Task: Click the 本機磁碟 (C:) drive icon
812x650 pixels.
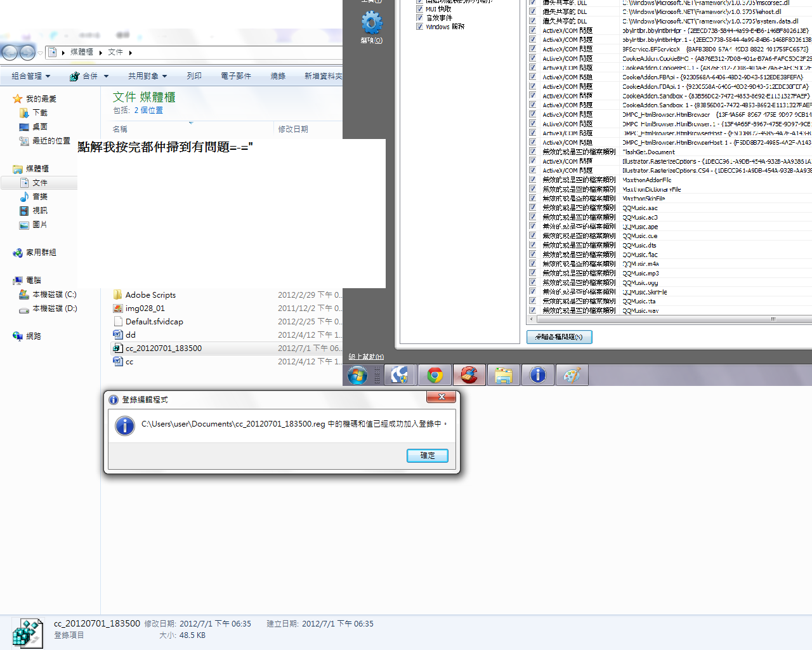Action: click(24, 295)
